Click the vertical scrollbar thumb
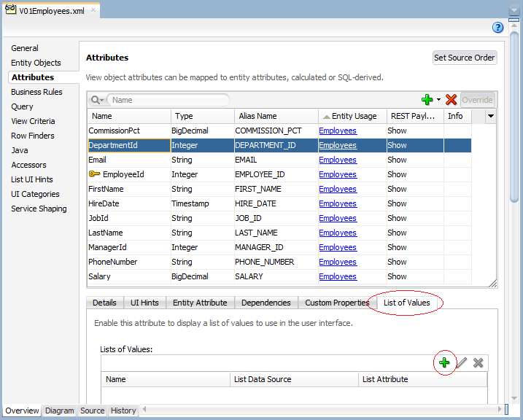523x420 pixels. coord(514,117)
